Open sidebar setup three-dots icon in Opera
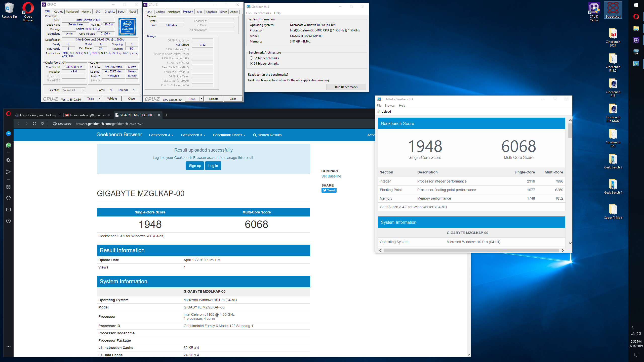The image size is (644, 362). pyautogui.click(x=8, y=347)
